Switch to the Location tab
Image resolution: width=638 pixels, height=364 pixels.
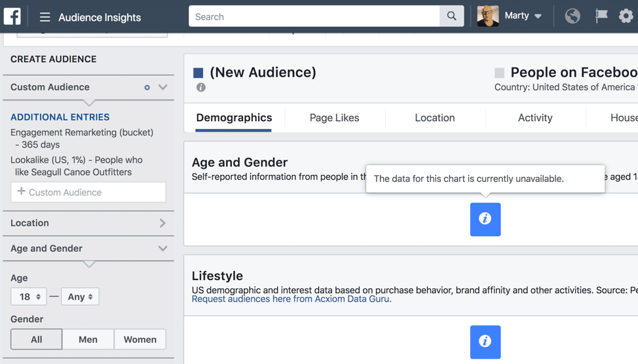pyautogui.click(x=435, y=118)
